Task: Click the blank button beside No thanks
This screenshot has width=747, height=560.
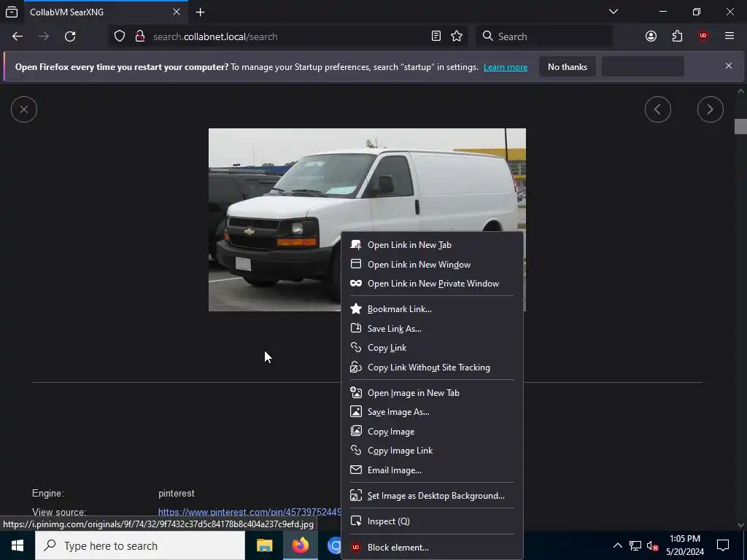Action: pos(643,66)
